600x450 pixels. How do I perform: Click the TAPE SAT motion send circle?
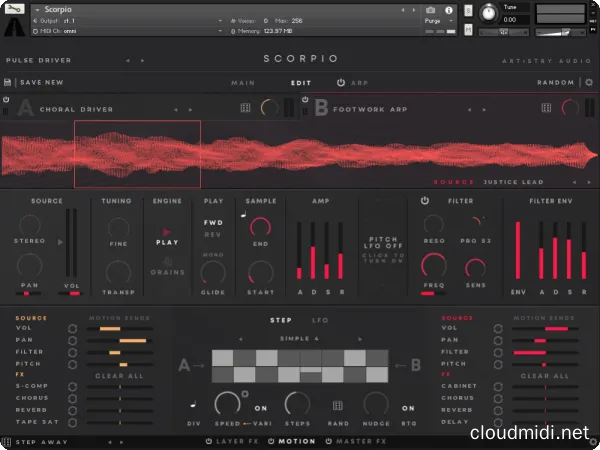click(x=72, y=423)
